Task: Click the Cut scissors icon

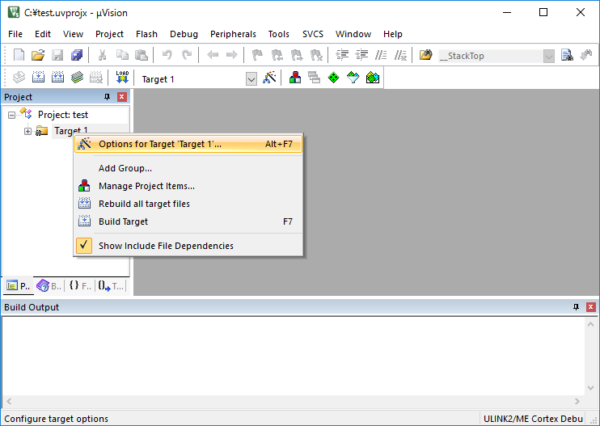Action: tap(102, 55)
